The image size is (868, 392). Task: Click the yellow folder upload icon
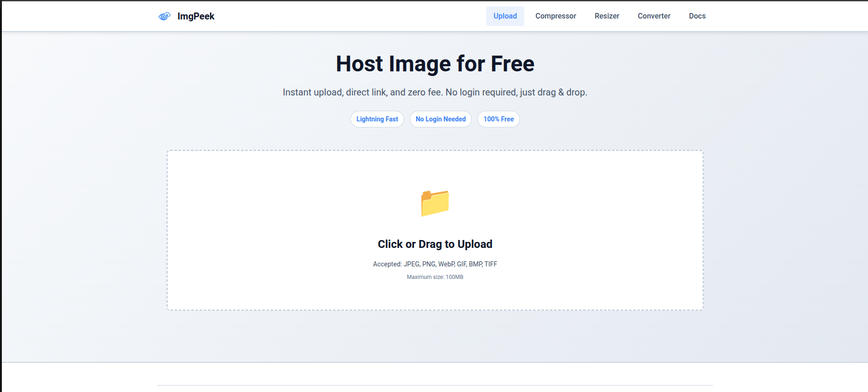(435, 203)
